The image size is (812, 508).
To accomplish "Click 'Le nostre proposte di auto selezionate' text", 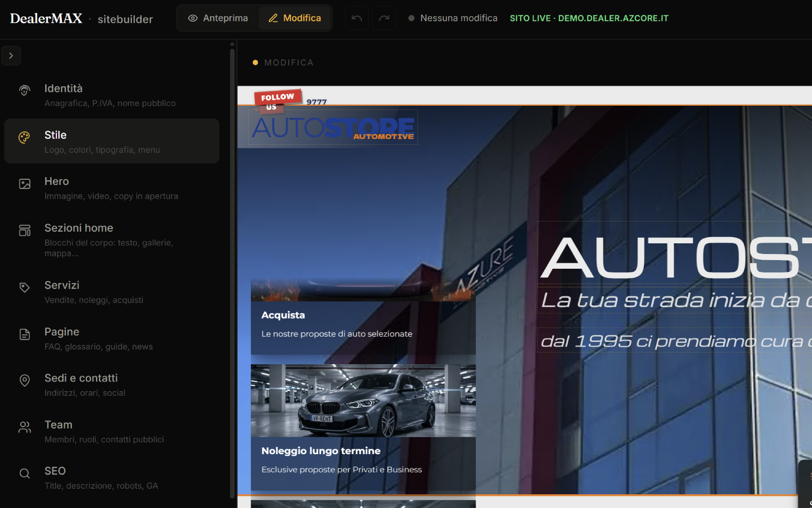I will 337,334.
